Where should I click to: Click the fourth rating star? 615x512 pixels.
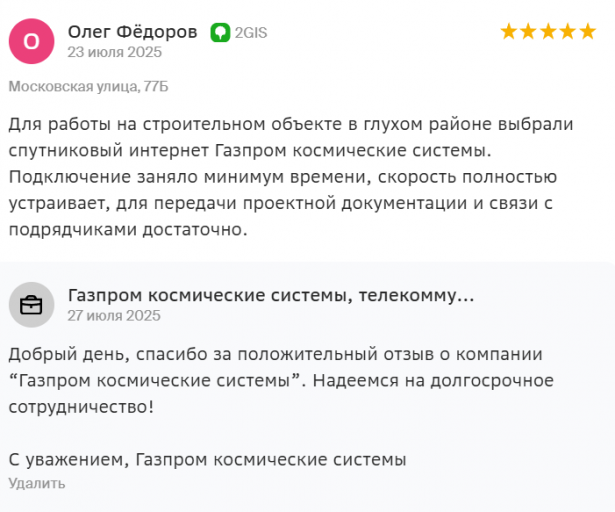pyautogui.click(x=568, y=31)
